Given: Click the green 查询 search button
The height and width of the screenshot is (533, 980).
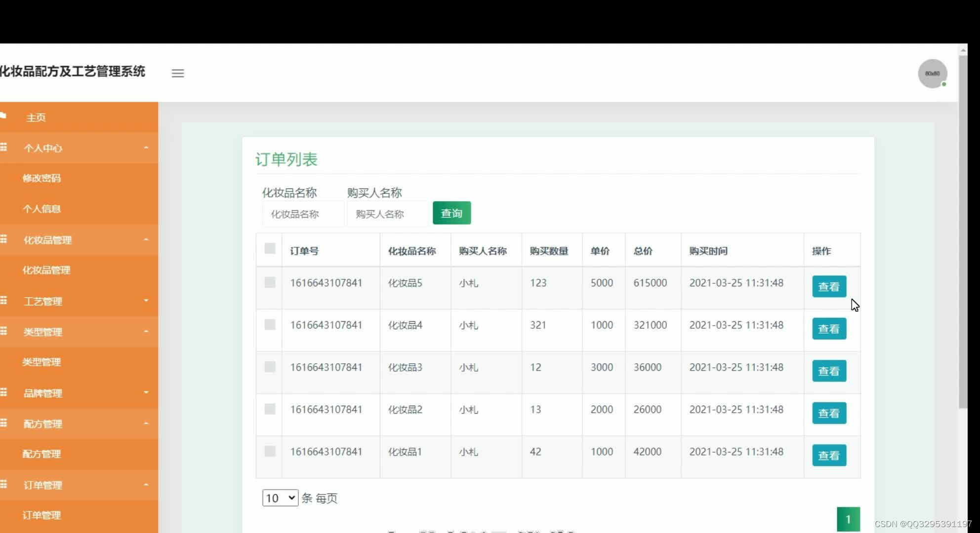Looking at the screenshot, I should 451,213.
